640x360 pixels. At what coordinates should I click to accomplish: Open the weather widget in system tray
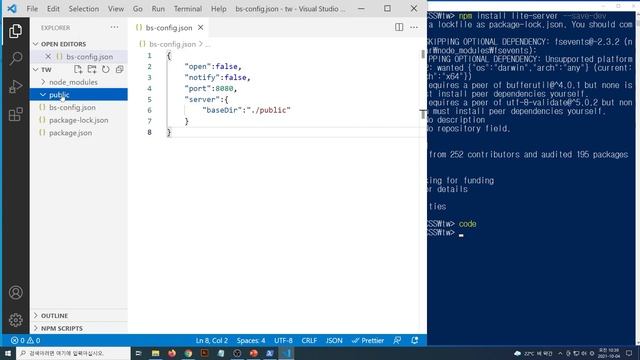coord(533,353)
